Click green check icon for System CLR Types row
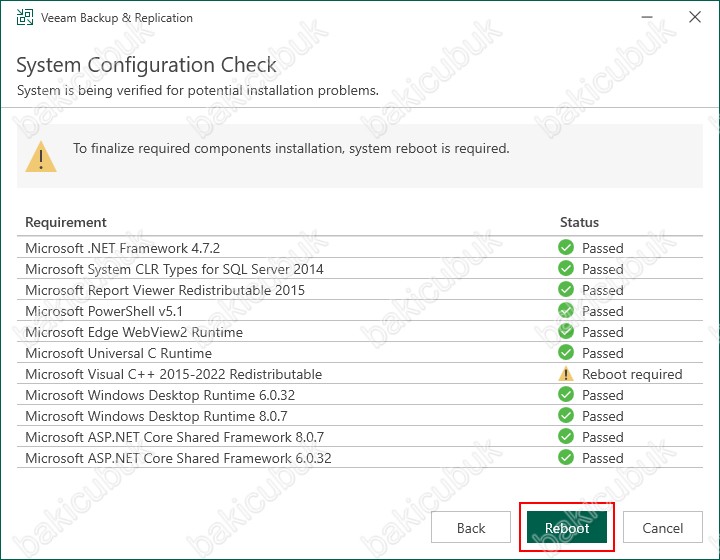The height and width of the screenshot is (560, 720). coord(566,269)
